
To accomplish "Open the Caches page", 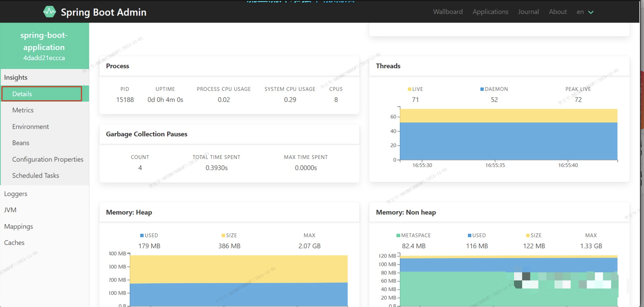I will pos(14,243).
